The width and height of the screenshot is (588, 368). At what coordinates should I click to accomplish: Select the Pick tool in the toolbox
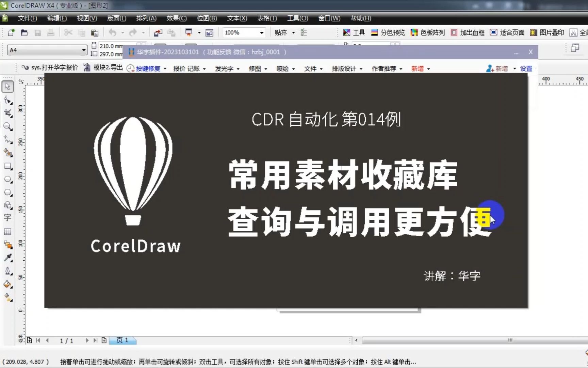point(7,87)
